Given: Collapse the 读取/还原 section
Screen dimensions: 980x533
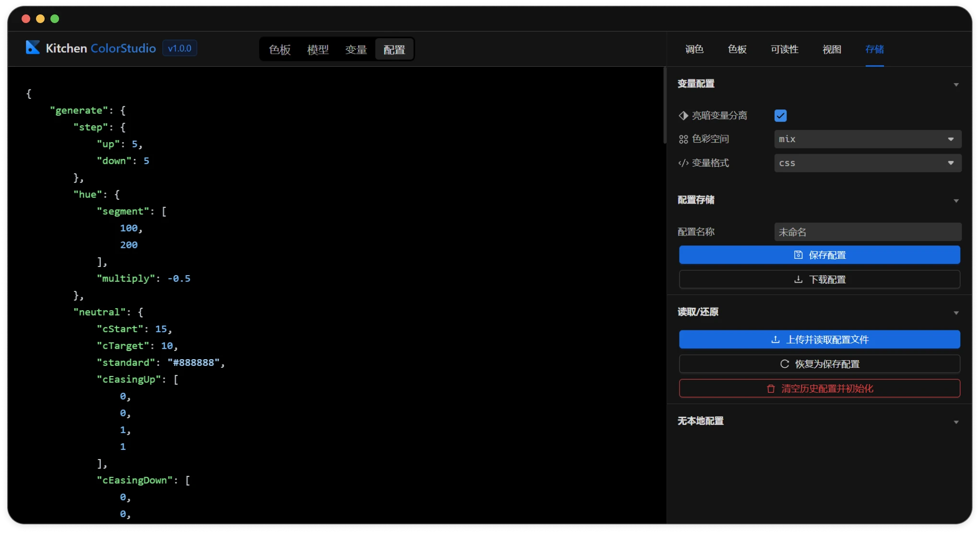Looking at the screenshot, I should point(956,313).
